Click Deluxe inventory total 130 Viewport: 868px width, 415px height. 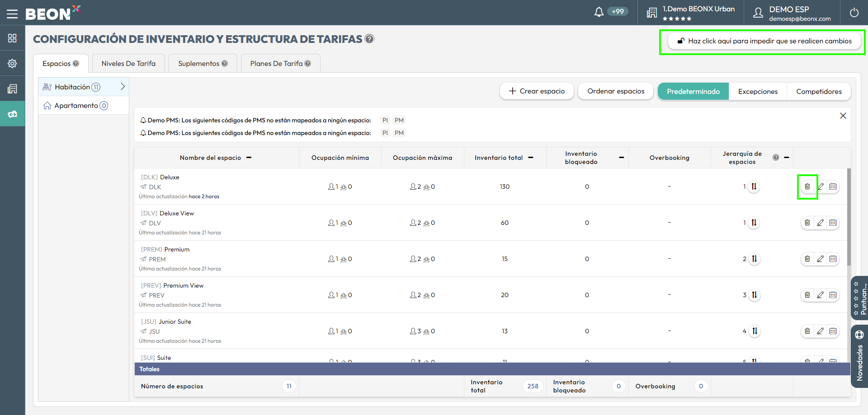505,187
